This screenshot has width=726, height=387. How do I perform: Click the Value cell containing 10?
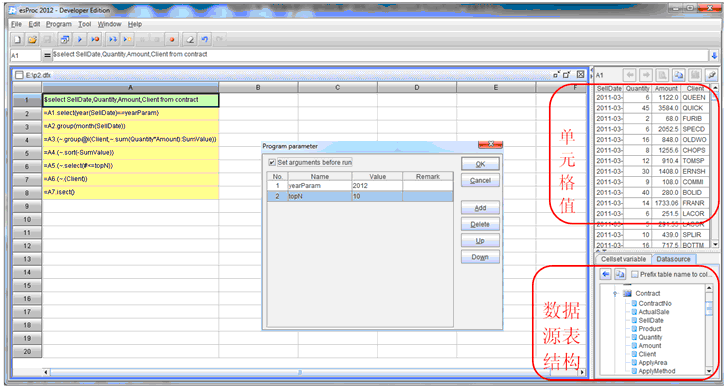click(377, 196)
